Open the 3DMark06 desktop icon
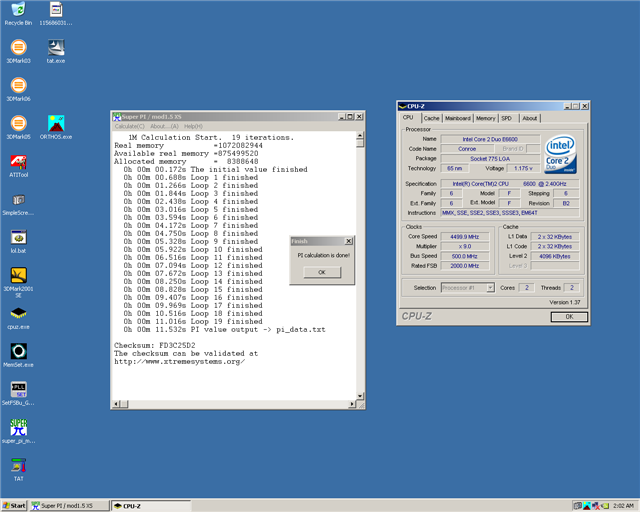Screen dimensions: 640x512 point(18,84)
